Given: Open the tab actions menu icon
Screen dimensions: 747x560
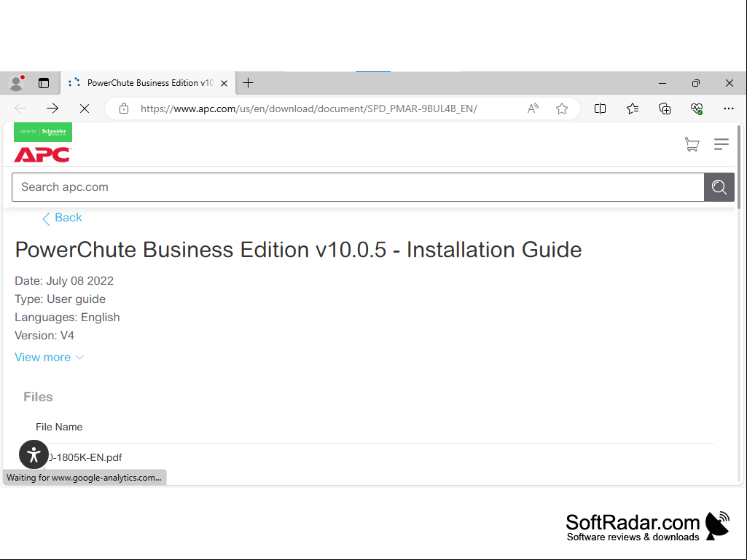Looking at the screenshot, I should pos(44,83).
